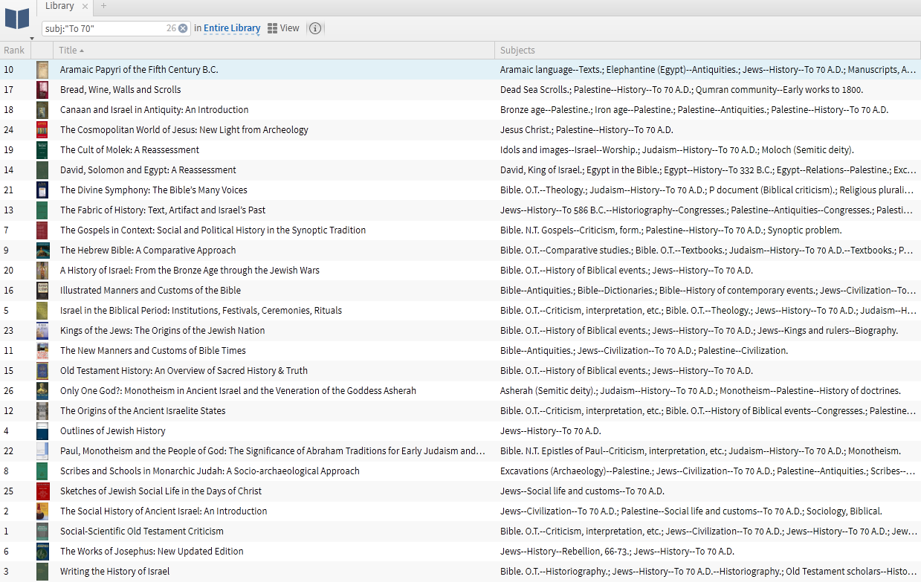921x588 pixels.
Task: Select title Paul, Monotheism and the People of God
Action: [x=273, y=451]
